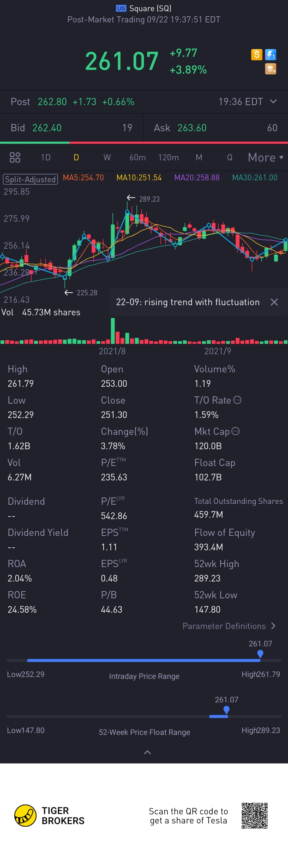Tap the orange dollar sign badge icon

(x=257, y=55)
